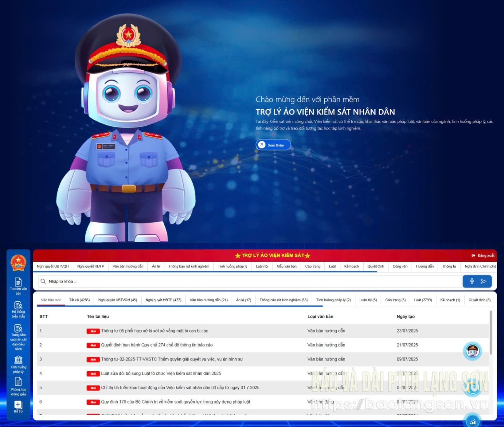Open Trung tâm quản lý, chỉ đạo điều hành
This screenshot has width=504, height=427.
(x=18, y=337)
